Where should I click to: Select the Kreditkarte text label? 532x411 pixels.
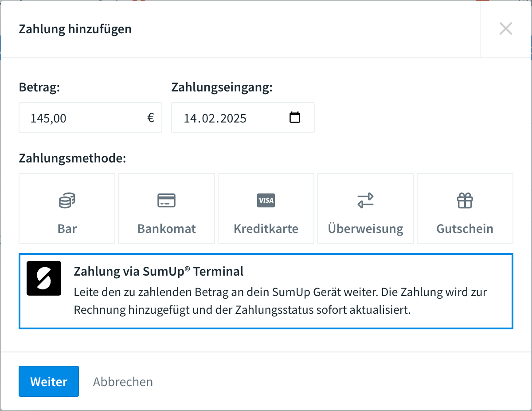tap(266, 229)
